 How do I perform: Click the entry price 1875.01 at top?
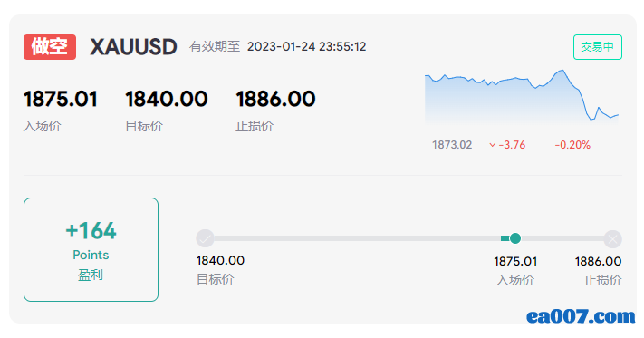pos(61,99)
